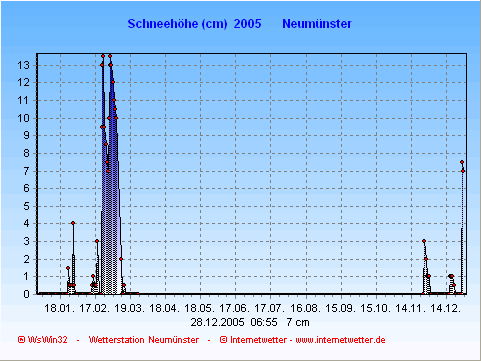Select the y-axis label '8'
This screenshot has height=361, width=481.
click(x=27, y=154)
